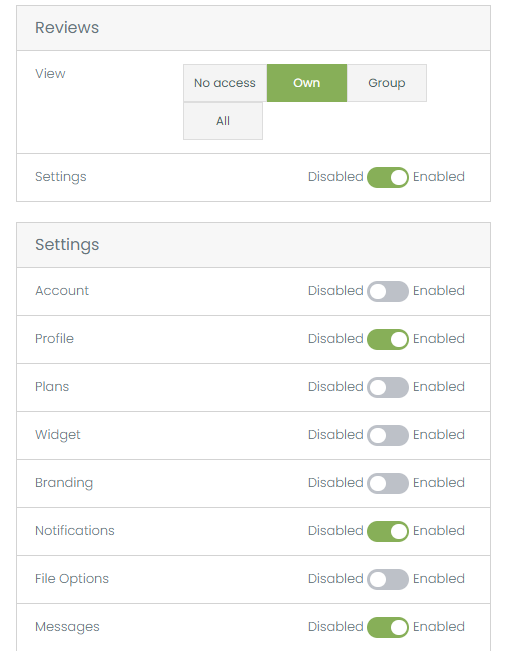Image resolution: width=510 pixels, height=651 pixels.
Task: Set Reviews view to Group
Action: click(x=387, y=83)
